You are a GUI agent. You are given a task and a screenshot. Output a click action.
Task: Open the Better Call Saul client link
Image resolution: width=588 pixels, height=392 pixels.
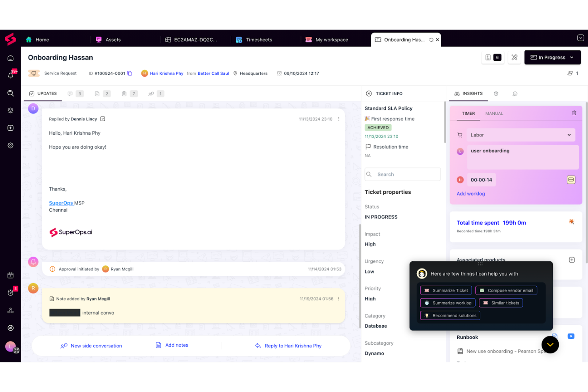tap(213, 73)
